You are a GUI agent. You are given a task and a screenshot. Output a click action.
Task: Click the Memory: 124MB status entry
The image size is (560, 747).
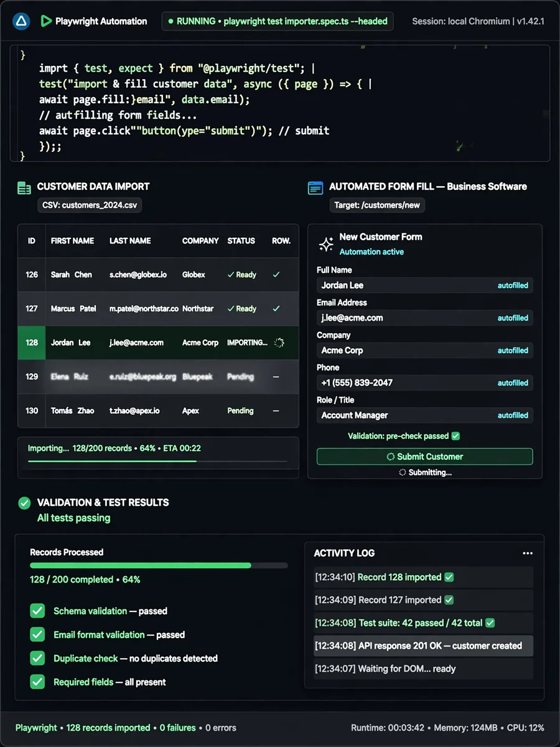coord(464,728)
